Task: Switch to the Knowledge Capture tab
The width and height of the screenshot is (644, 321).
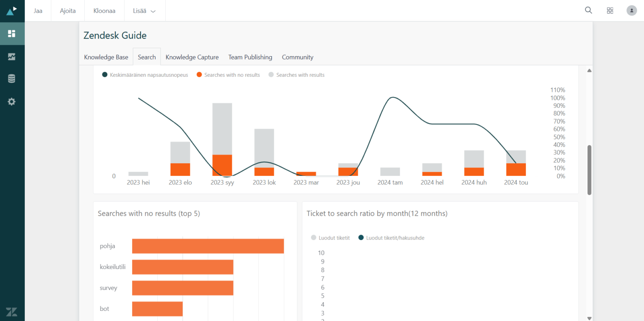Action: 192,57
